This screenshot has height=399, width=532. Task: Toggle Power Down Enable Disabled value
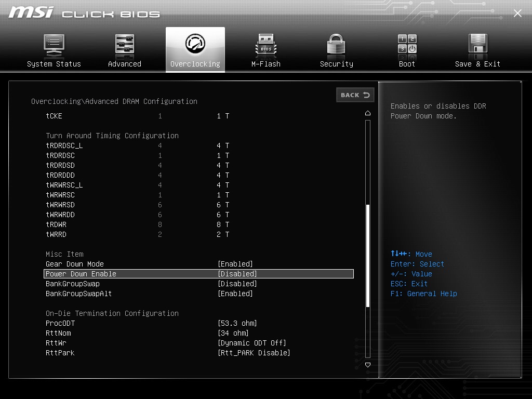click(x=237, y=274)
